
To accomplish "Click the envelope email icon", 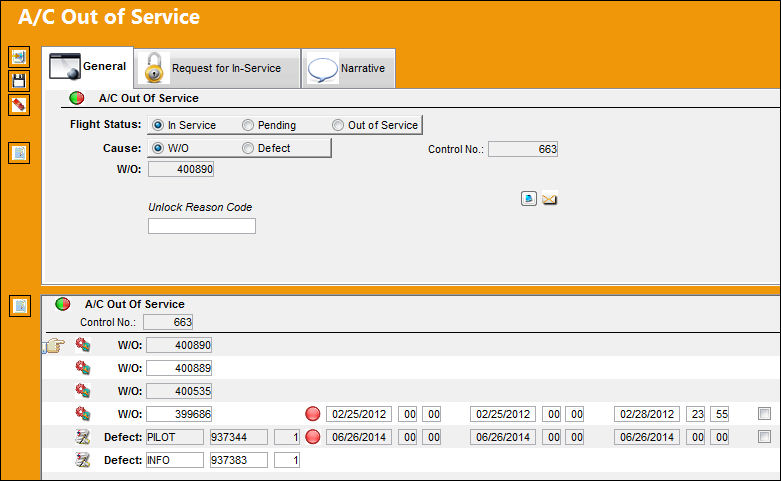I will tap(549, 199).
